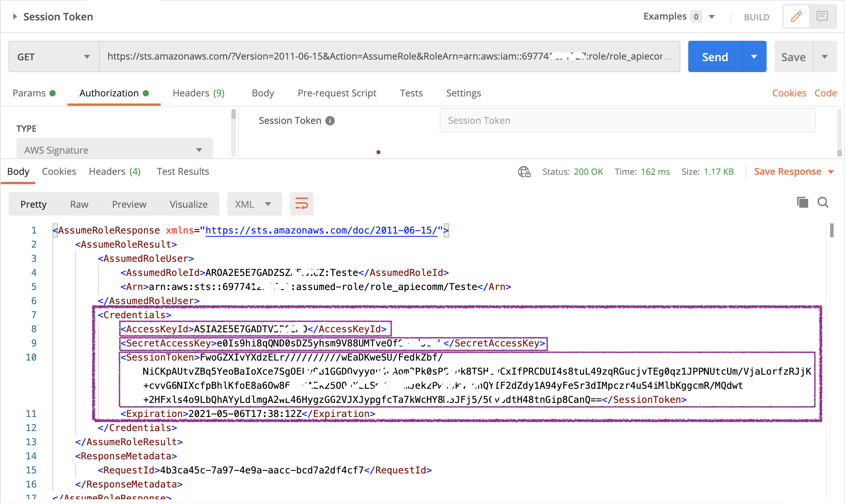
Task: Click the ResponseMetadata opening tag
Action: [126, 456]
